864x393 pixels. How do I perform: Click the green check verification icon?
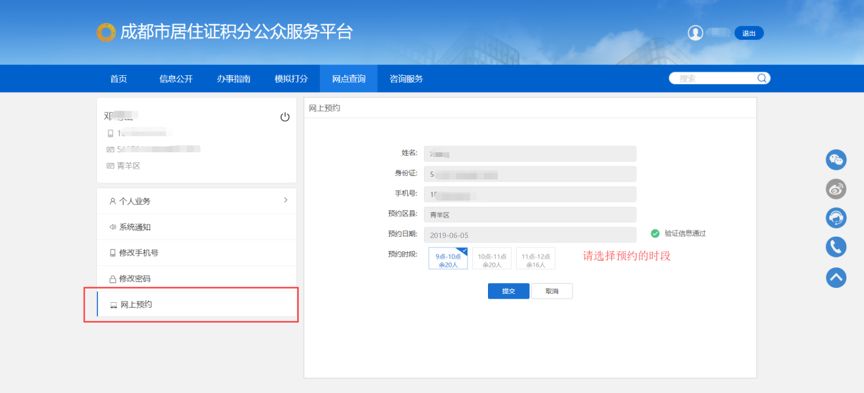click(x=655, y=234)
